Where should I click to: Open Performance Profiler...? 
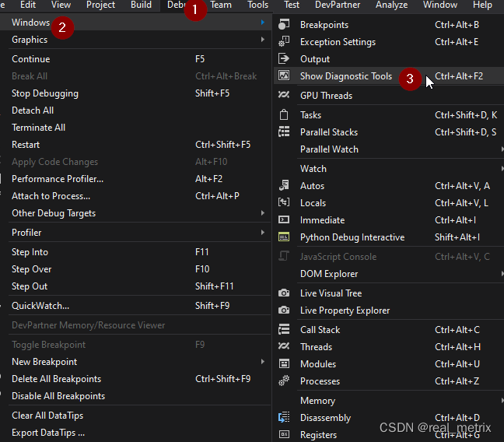(x=135, y=179)
